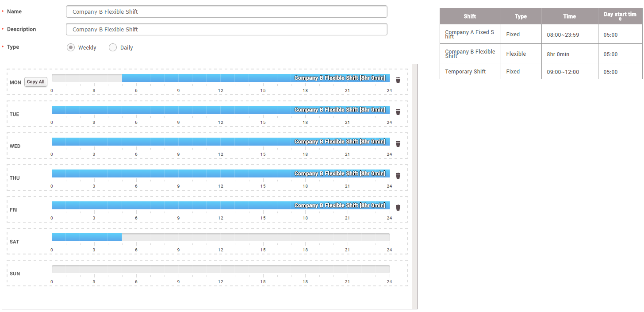Screen dimensions: 644x312
Task: Remove Tuesday's shift using trash icon
Action: 398,112
